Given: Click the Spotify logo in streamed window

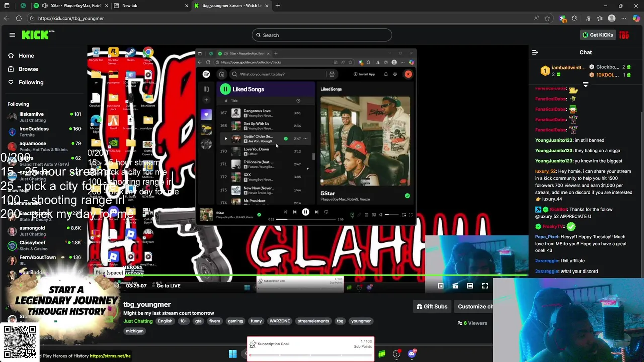Looking at the screenshot, I should pos(206,74).
